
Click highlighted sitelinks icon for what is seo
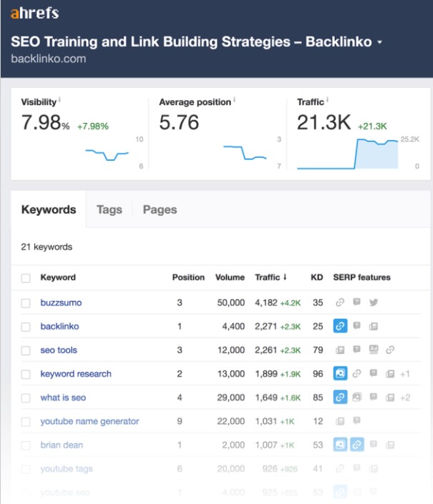pyautogui.click(x=341, y=397)
